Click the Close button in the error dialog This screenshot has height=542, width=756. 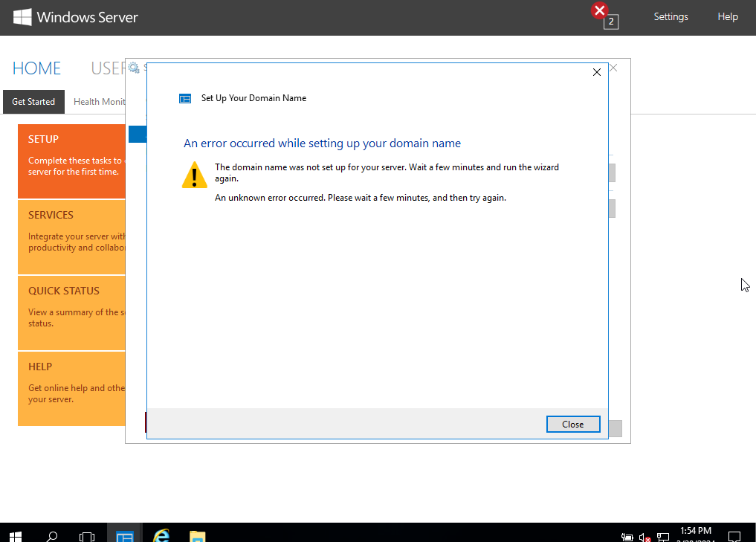click(573, 425)
